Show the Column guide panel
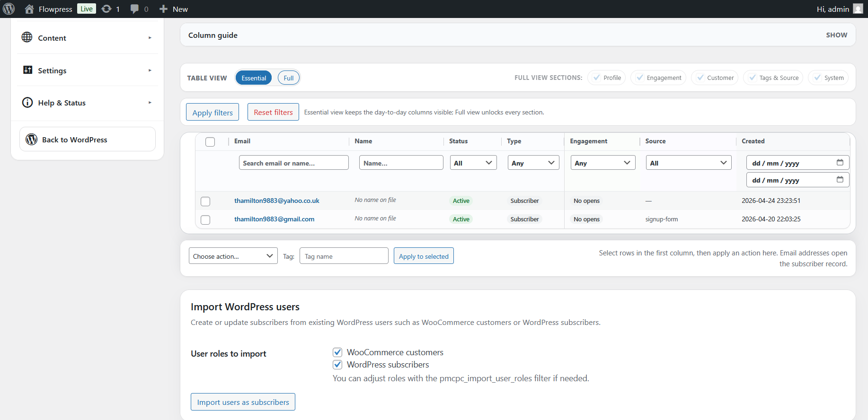Viewport: 868px width, 420px height. 837,35
